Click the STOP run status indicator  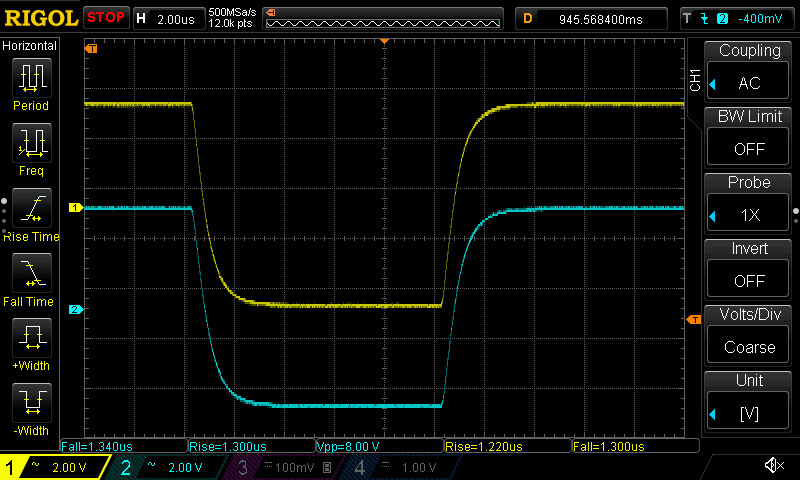tap(106, 18)
